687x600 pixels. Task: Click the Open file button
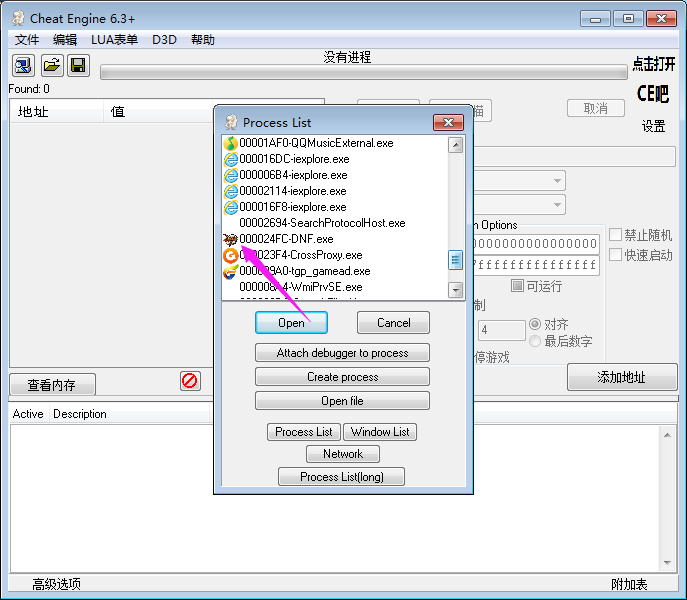pyautogui.click(x=342, y=401)
